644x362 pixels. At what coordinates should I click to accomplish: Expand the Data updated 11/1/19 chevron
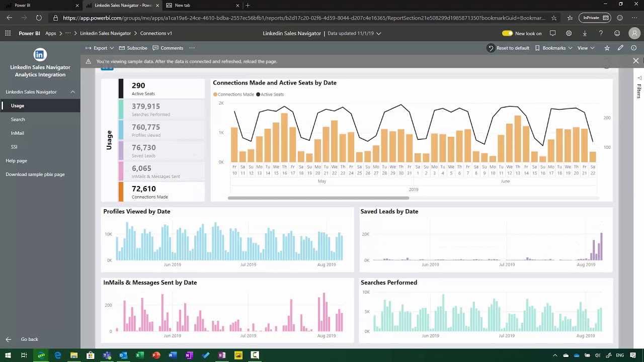tap(379, 33)
